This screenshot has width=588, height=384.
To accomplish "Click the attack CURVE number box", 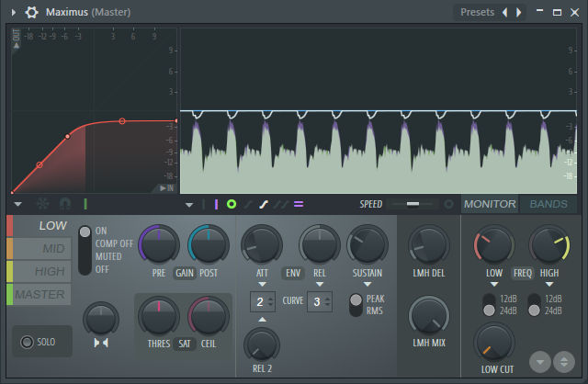I will click(263, 301).
